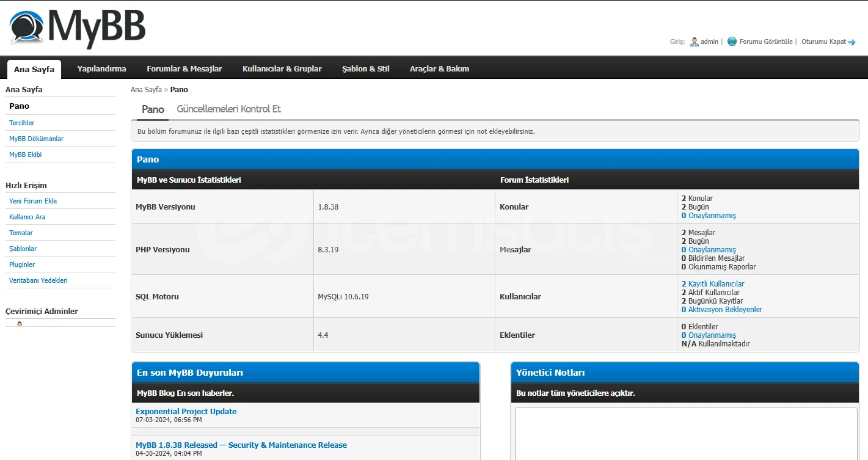Click the Yönetici Notları panel heading

(x=550, y=373)
